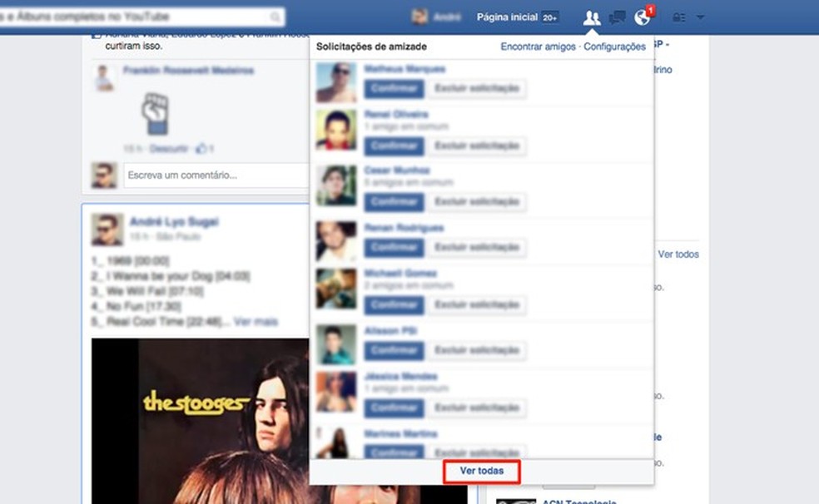
Task: Click '2 amigos em comum' under Michaell Gomes
Action: tap(409, 285)
